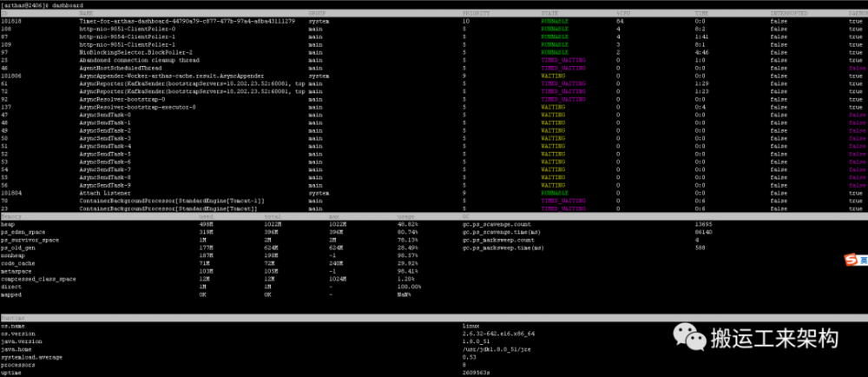Image resolution: width=868 pixels, height=377 pixels.
Task: Click the CPU value 84
Action: pos(620,21)
